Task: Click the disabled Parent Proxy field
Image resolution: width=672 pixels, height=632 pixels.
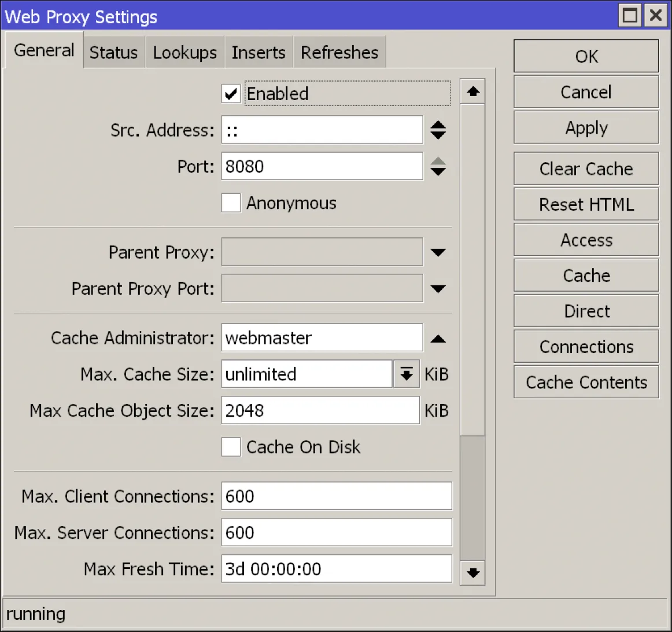Action: coord(322,252)
